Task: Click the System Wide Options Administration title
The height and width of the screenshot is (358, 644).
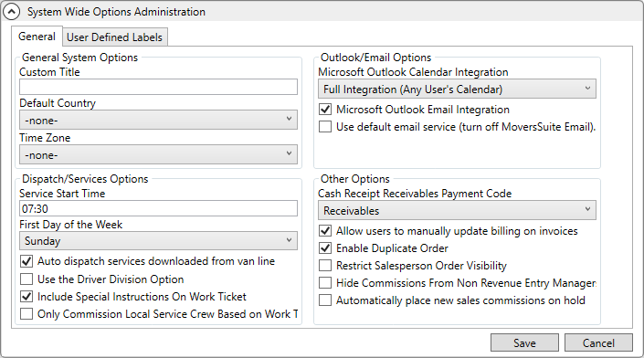Action: 116,12
